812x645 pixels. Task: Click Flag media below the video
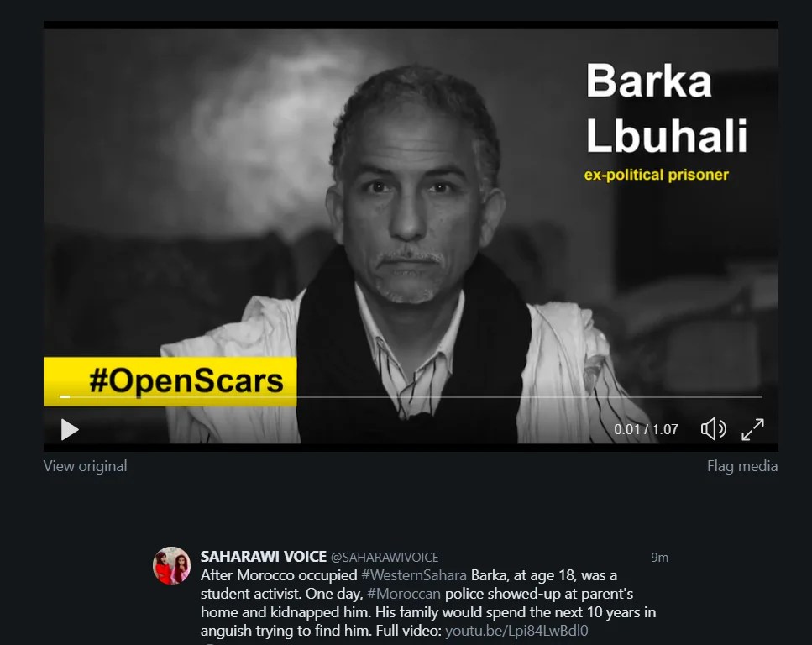pos(742,466)
